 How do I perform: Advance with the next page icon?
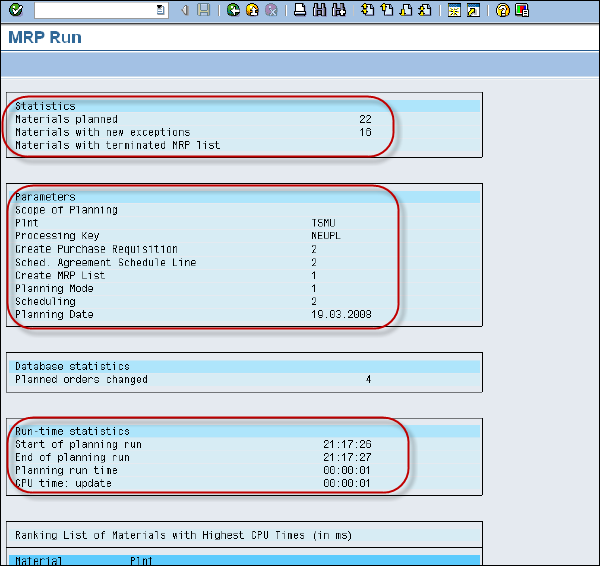point(406,10)
